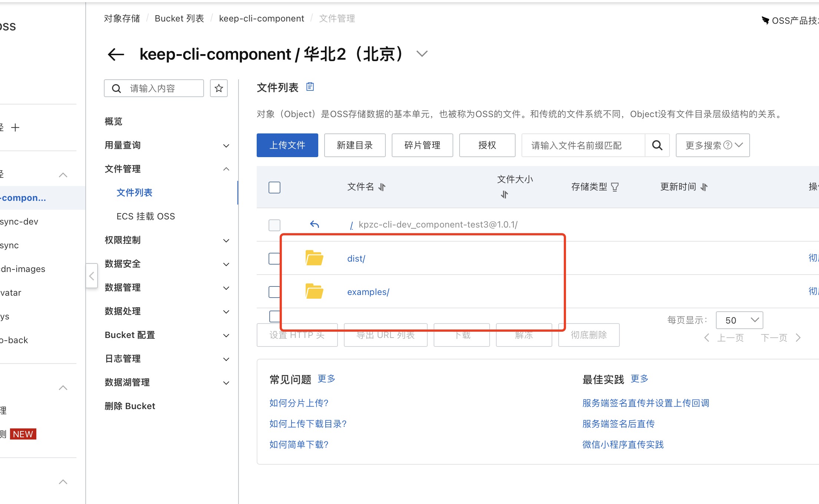
Task: Click the plus icon in left sidebar
Action: (15, 128)
